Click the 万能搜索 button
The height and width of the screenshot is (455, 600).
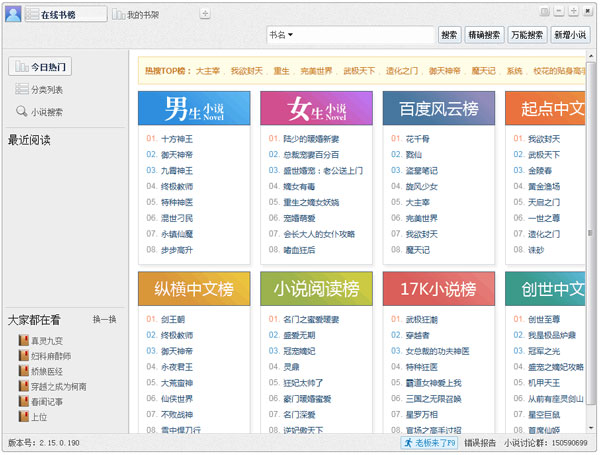[527, 35]
